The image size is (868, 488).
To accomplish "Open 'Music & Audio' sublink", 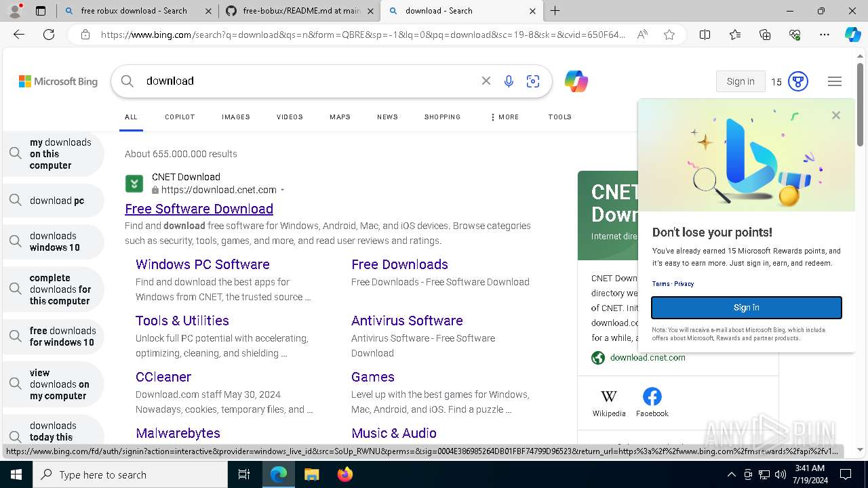I will point(394,433).
